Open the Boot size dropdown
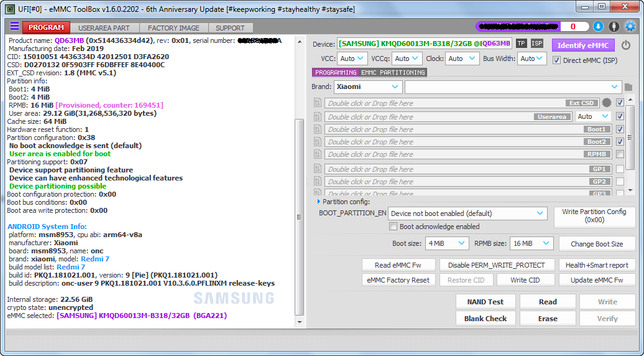Viewport: 644px width, 356px height. (x=447, y=243)
